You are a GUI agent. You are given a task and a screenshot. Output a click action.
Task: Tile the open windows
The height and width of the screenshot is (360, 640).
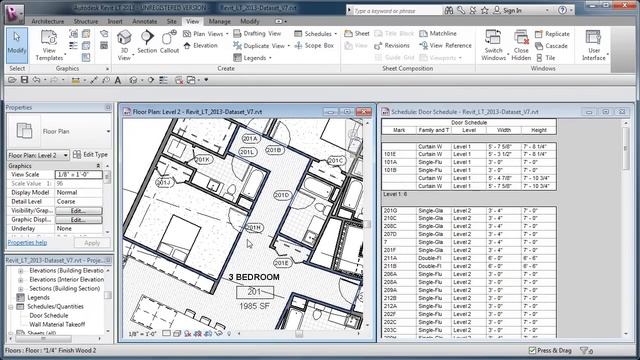[x=545, y=58]
